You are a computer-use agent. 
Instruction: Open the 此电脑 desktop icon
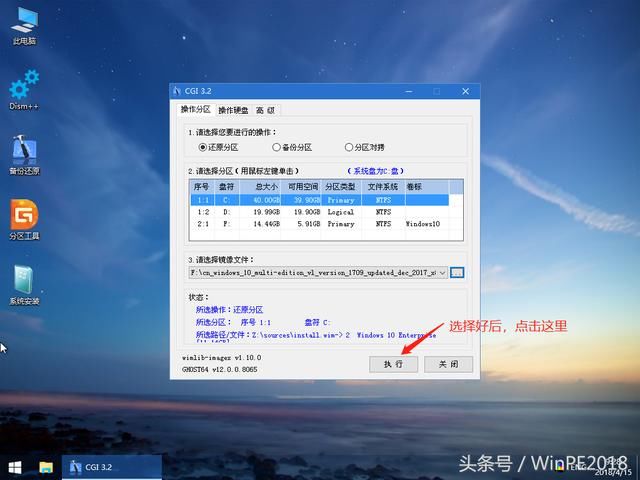click(24, 25)
